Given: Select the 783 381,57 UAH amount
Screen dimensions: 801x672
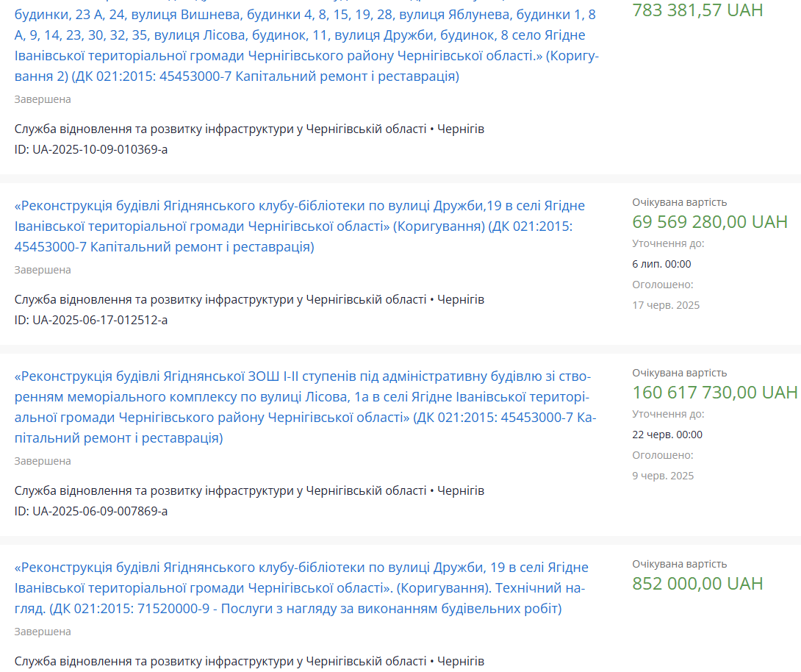Looking at the screenshot, I should (x=697, y=10).
